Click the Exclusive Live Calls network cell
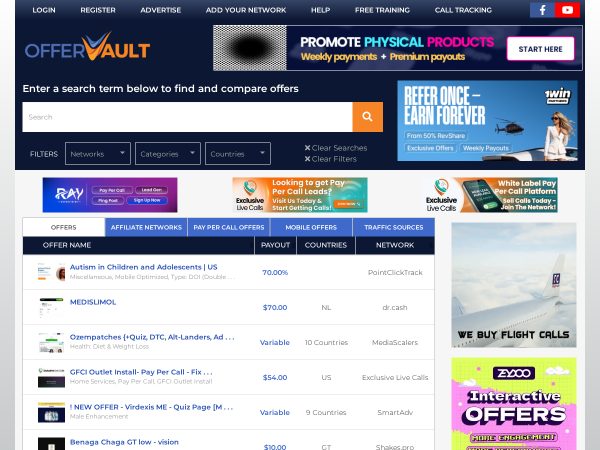600x450 pixels. click(395, 377)
